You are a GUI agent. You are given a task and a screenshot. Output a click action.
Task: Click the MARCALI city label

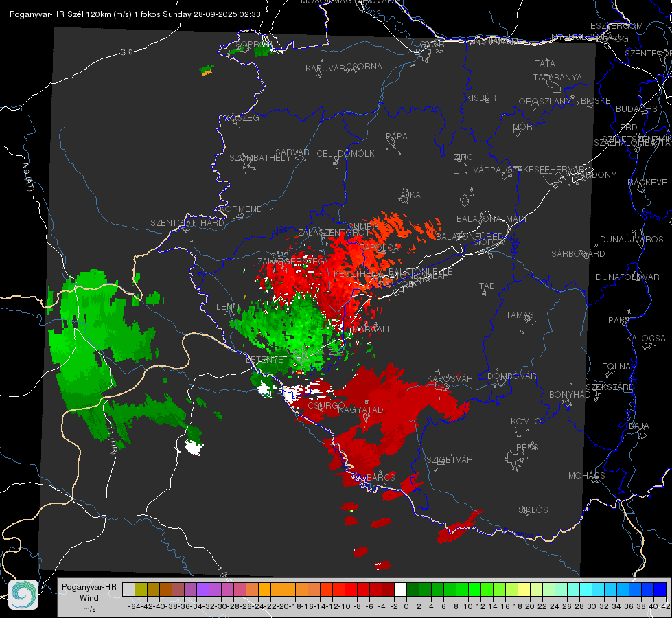point(370,330)
